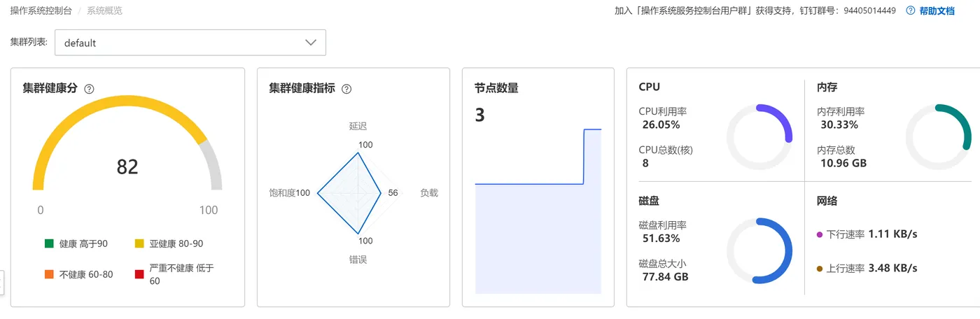
Task: Open the 集群列表 default dropdown
Action: click(190, 43)
